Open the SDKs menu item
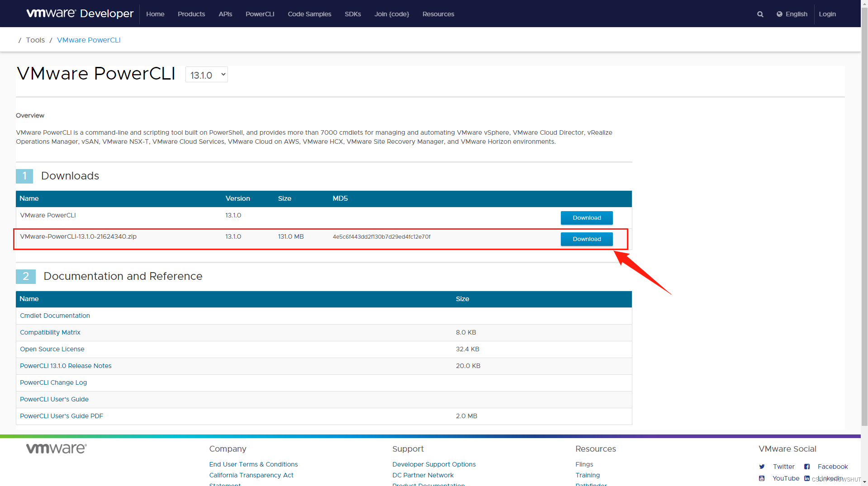868x486 pixels. (x=353, y=14)
